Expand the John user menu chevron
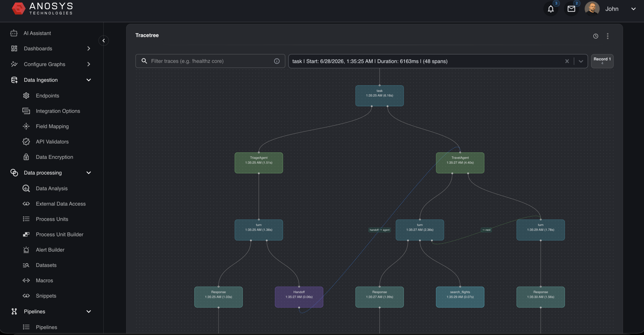This screenshot has width=644, height=335. coord(633,9)
